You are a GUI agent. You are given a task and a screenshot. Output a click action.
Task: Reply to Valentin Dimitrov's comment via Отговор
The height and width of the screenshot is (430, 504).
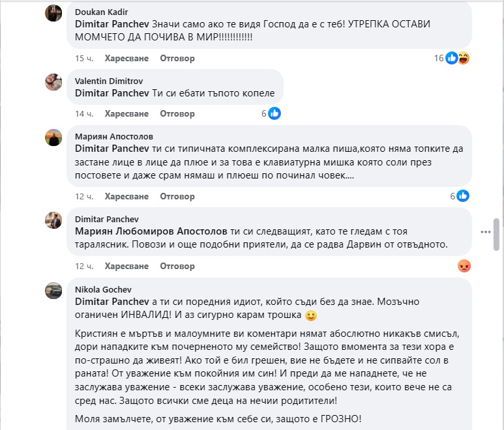coord(177,113)
